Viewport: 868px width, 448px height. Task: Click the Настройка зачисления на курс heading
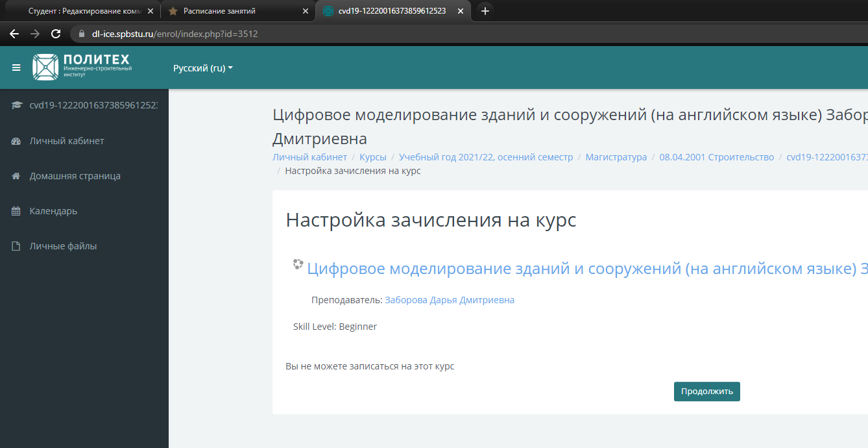pos(431,220)
